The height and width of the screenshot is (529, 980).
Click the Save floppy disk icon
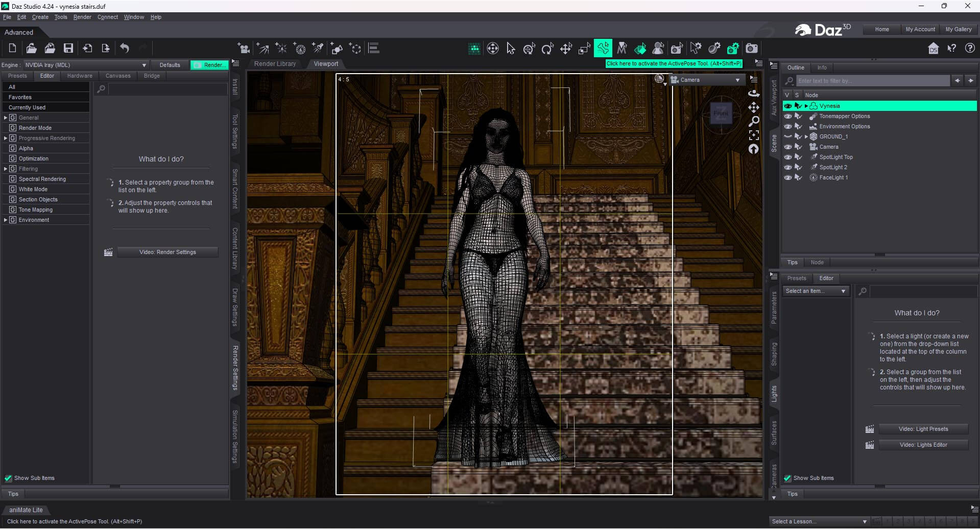pos(68,49)
